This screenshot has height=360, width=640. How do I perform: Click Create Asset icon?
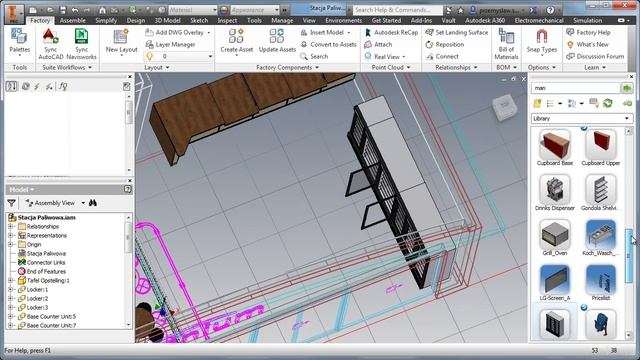[236, 36]
